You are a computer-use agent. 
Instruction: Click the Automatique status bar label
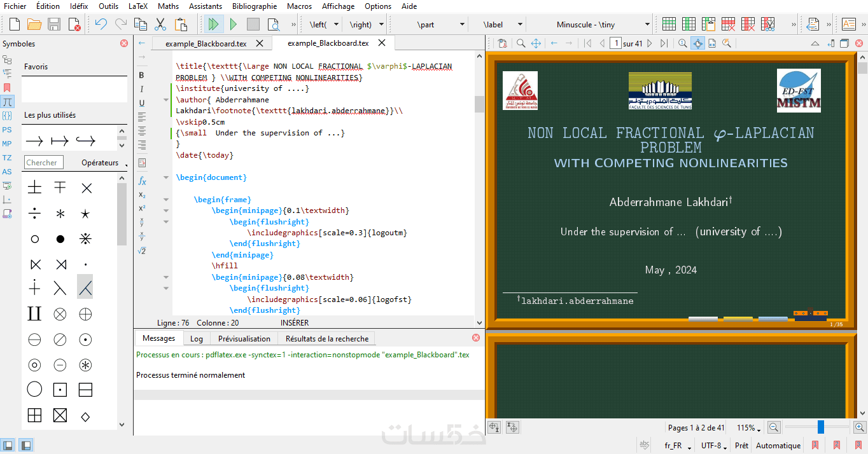point(778,445)
